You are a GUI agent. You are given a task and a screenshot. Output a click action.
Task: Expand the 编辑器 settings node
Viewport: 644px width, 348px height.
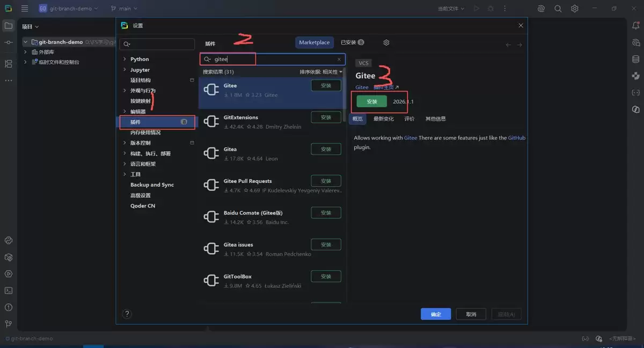coord(125,112)
